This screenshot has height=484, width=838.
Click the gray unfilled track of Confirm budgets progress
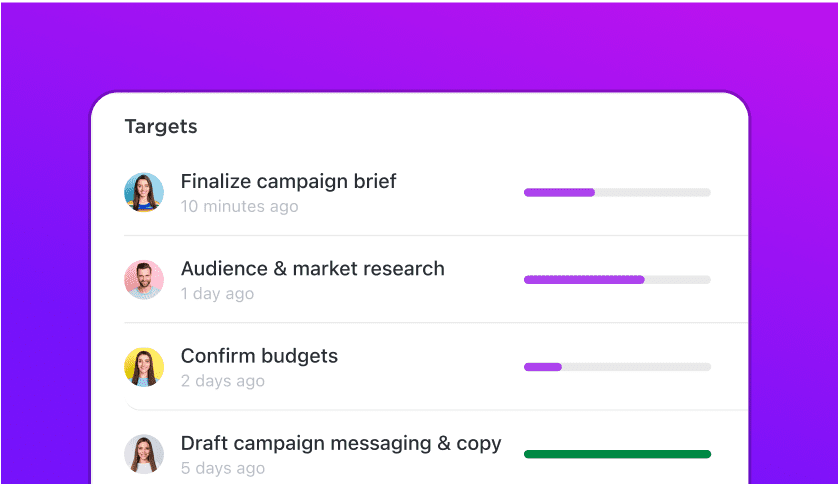[x=636, y=367]
